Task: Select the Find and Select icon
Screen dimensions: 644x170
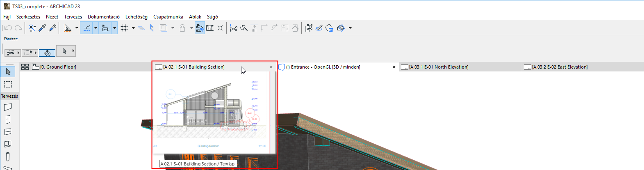Action: pyautogui.click(x=32, y=28)
